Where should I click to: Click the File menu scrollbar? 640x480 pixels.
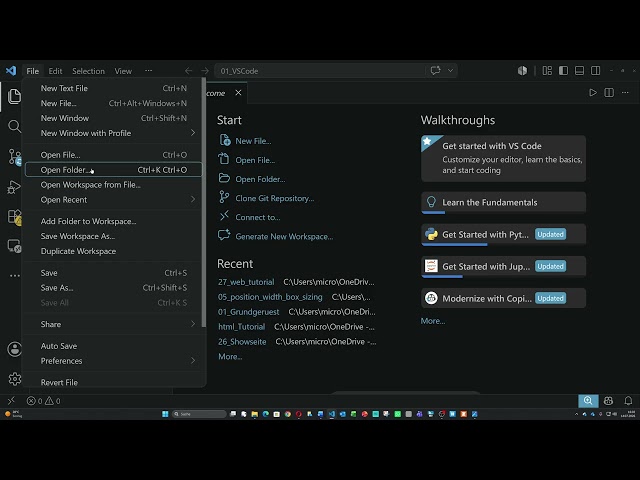pos(204,202)
